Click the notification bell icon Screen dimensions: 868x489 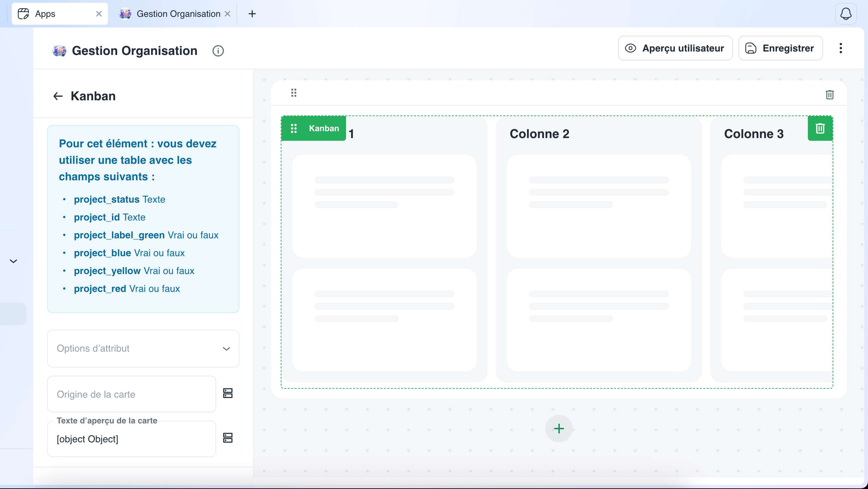846,14
